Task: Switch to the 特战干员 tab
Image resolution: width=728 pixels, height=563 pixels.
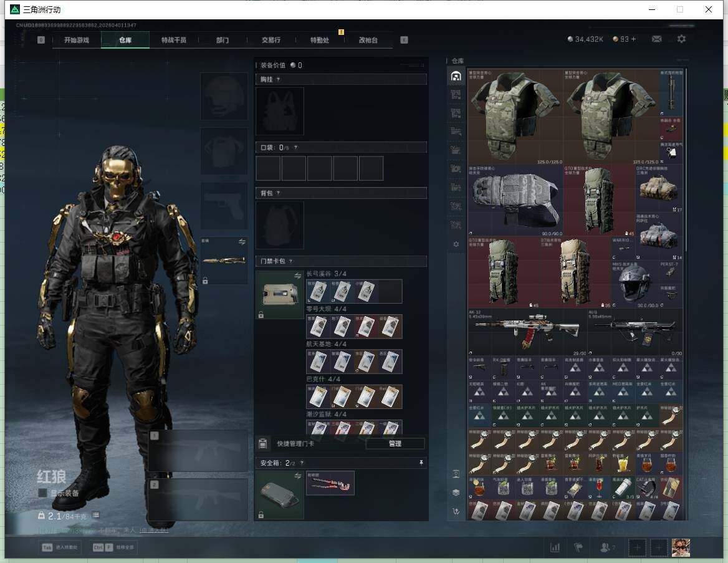Action: [174, 40]
